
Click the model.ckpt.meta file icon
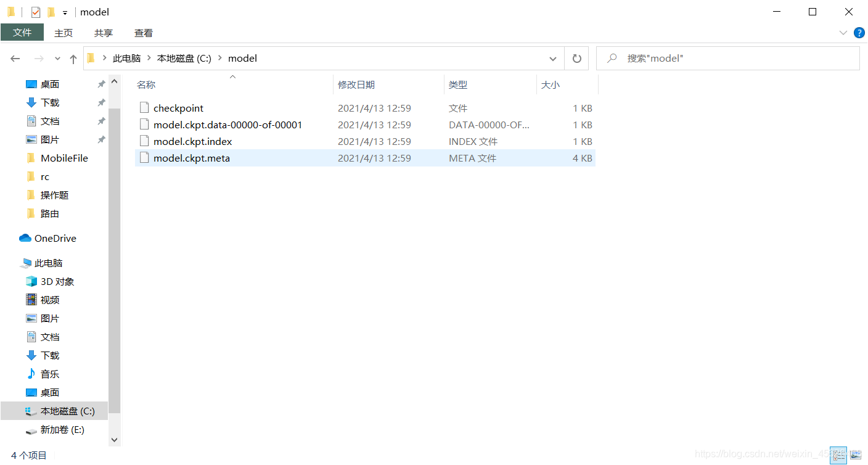[144, 158]
